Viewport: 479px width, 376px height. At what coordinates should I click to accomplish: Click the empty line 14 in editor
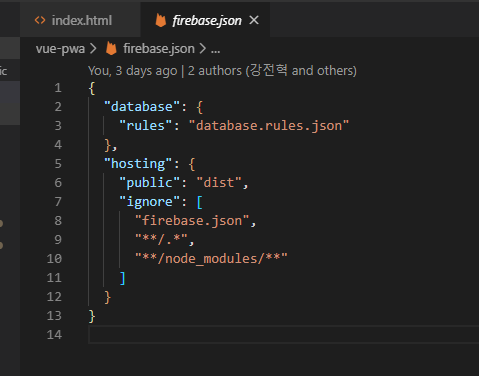tap(283, 335)
